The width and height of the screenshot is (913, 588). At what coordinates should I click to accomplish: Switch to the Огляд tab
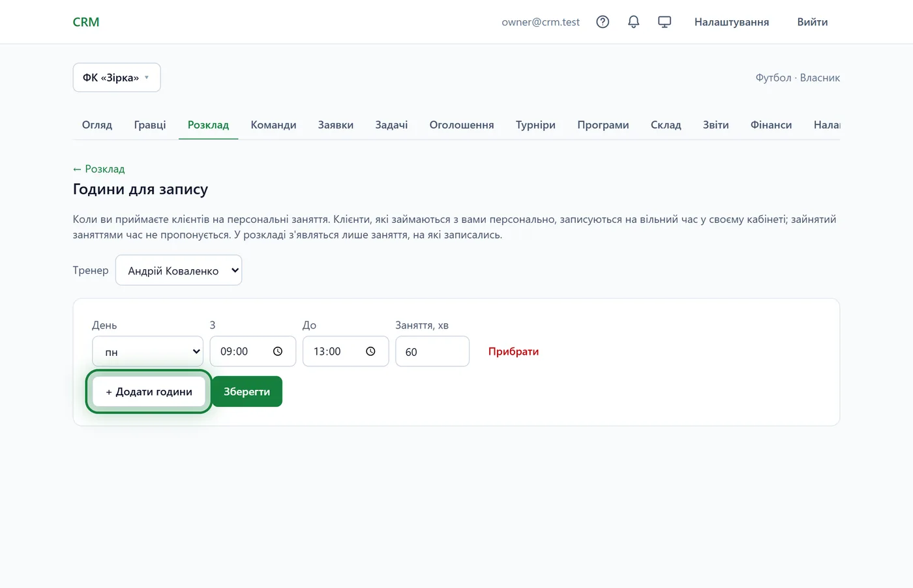(x=97, y=125)
